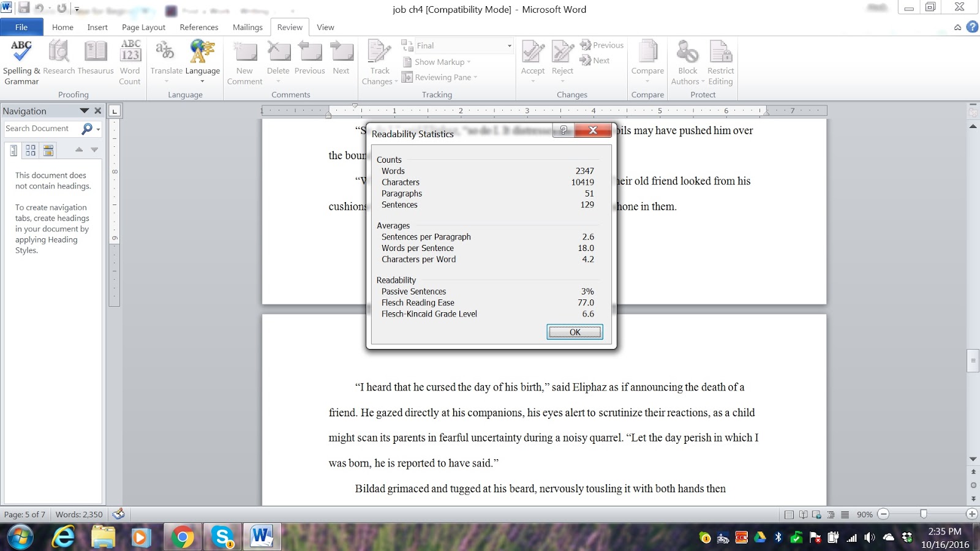Go to Next comment in Comments group
Image resolution: width=980 pixels, height=551 pixels.
point(341,58)
